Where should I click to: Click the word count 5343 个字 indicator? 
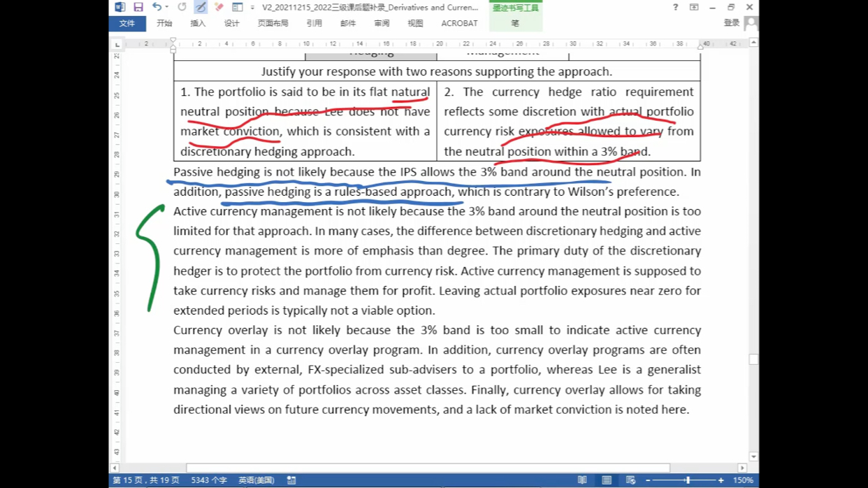(209, 480)
